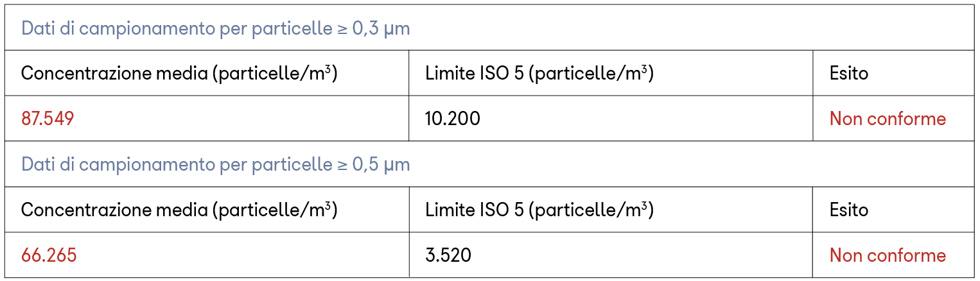Select the limit value 10.200
The width and height of the screenshot is (980, 281).
pyautogui.click(x=452, y=119)
